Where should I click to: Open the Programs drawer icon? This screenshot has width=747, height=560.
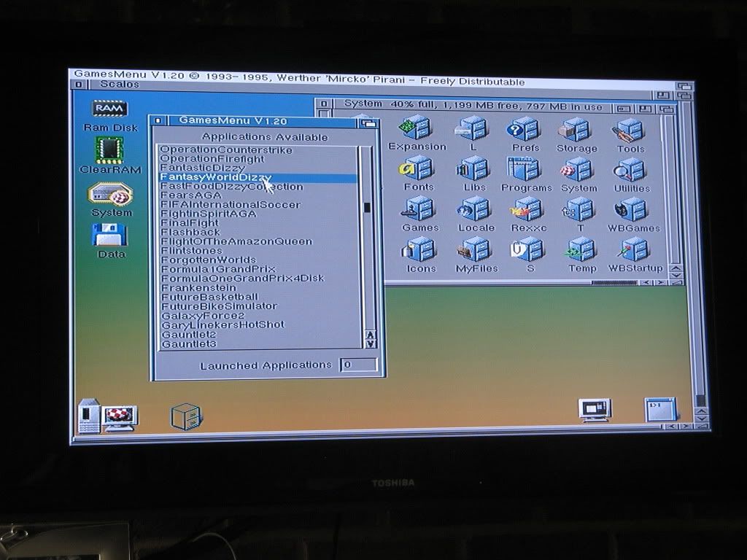(524, 169)
